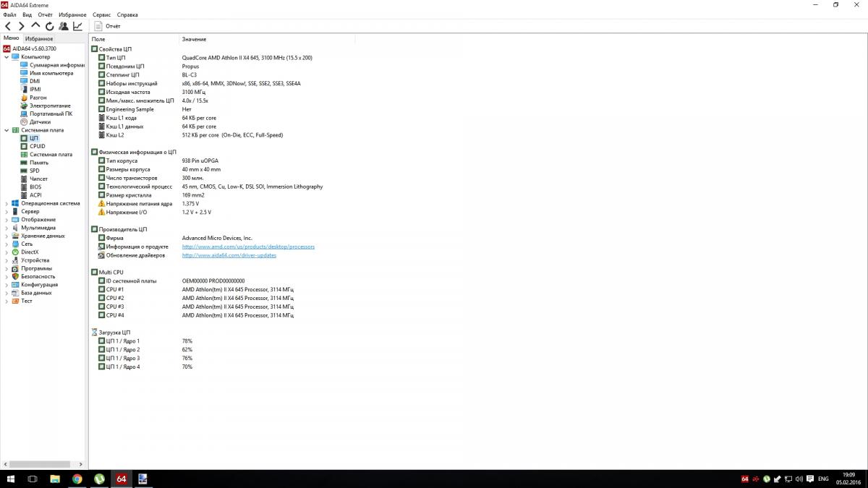Expand the Тест tree branch
This screenshot has width=868, height=488.
point(7,301)
